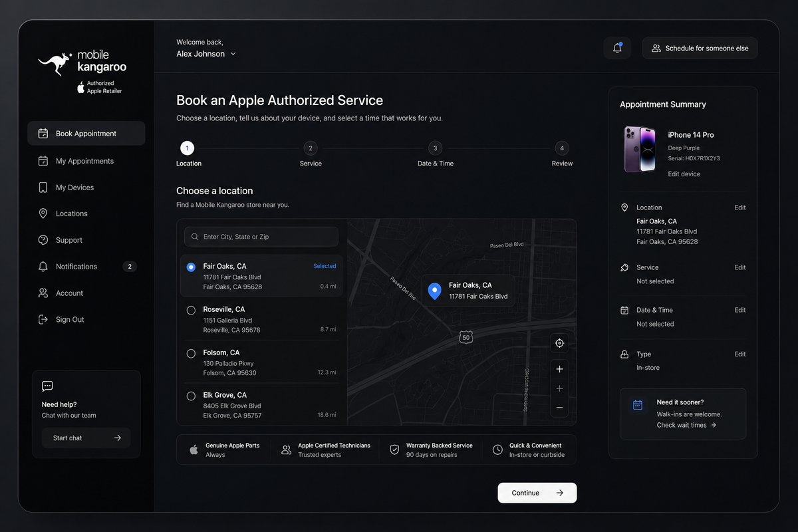The width and height of the screenshot is (798, 532).
Task: Edit the Date & Time in summary
Action: click(740, 310)
